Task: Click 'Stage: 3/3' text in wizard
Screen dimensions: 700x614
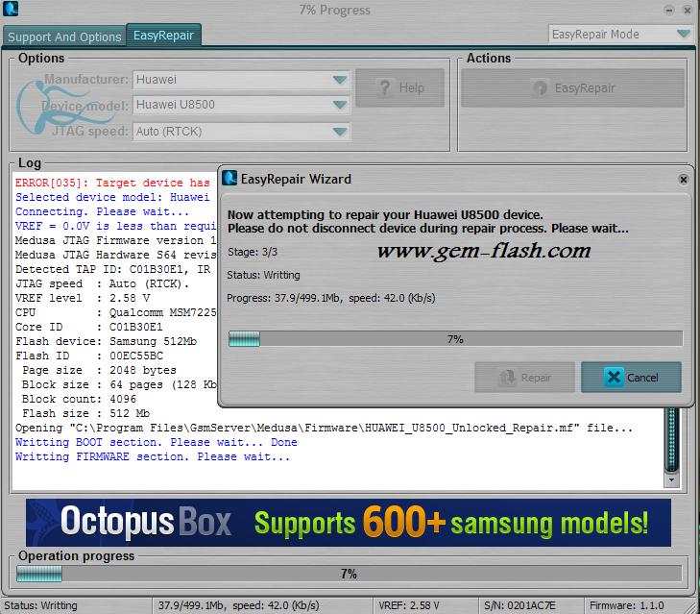Action: [x=253, y=252]
